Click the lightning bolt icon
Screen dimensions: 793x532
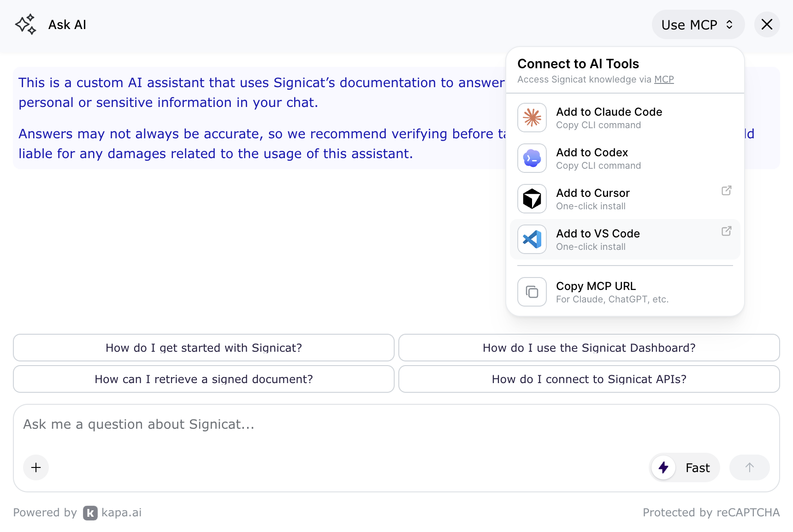click(x=663, y=467)
